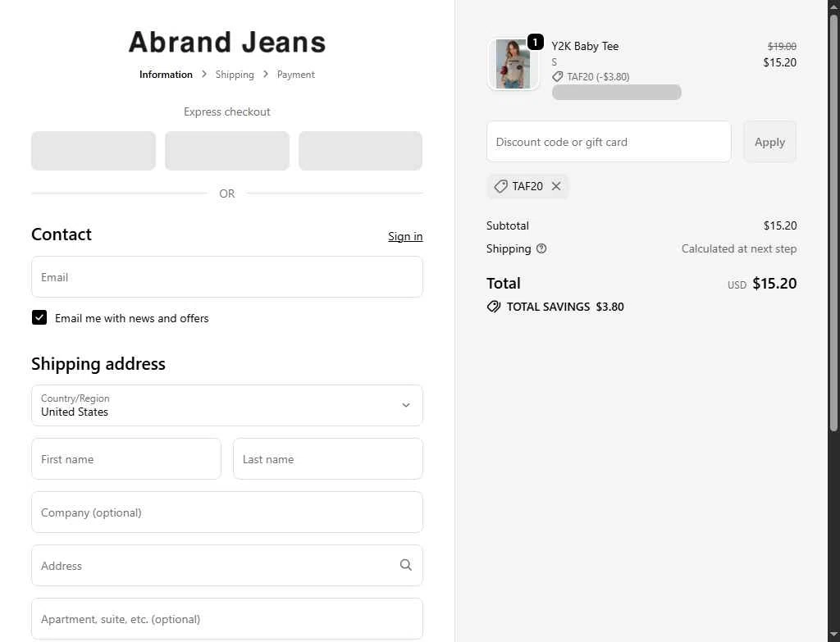The height and width of the screenshot is (642, 840).
Task: Remove the TAF20 discount code
Action: 556,186
